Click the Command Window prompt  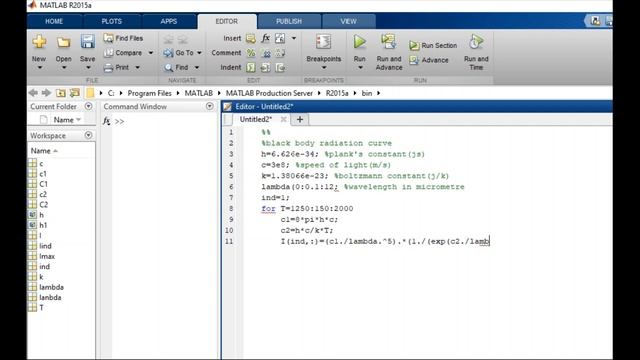tap(120, 122)
